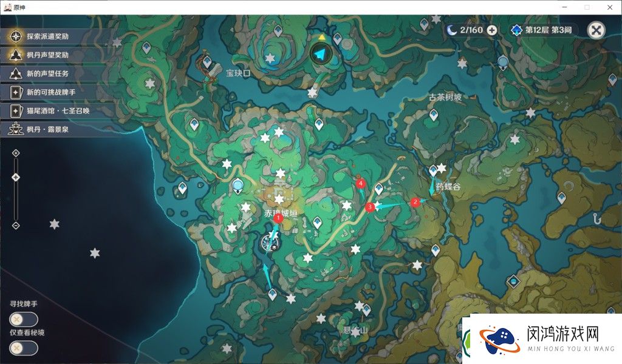The width and height of the screenshot is (622, 364).
Task: Click the zoom-in plus above the slider
Action: [16, 153]
